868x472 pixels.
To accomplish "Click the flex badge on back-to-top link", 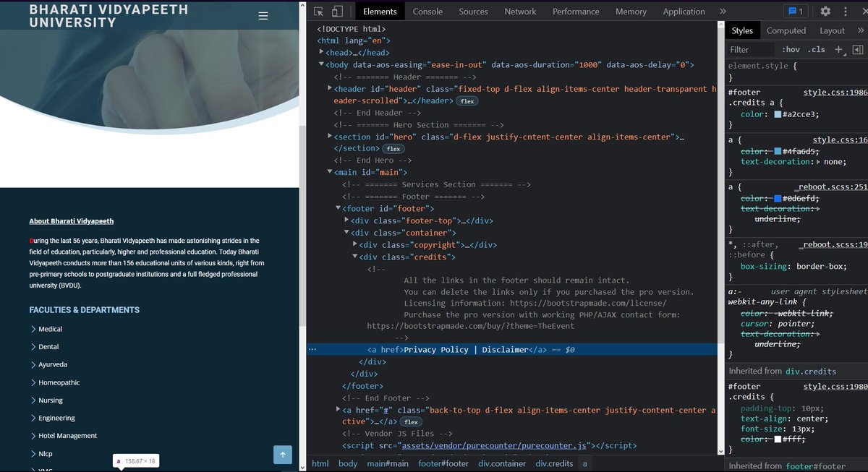I will click(x=412, y=422).
